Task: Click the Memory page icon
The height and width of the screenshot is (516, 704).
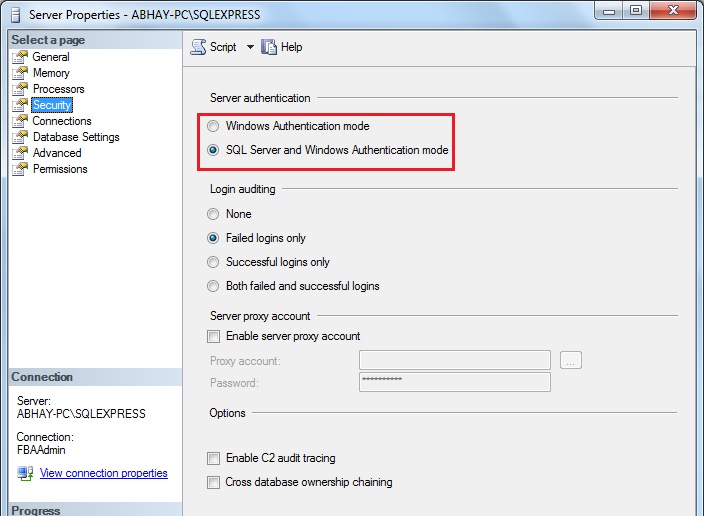Action: (20, 73)
